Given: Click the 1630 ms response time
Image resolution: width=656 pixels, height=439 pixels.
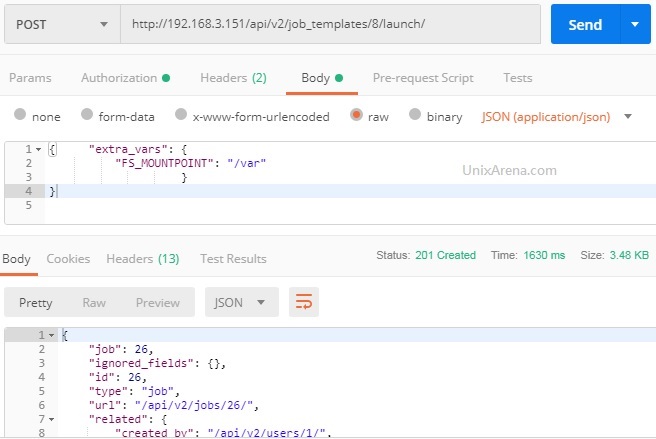Looking at the screenshot, I should pyautogui.click(x=544, y=255).
